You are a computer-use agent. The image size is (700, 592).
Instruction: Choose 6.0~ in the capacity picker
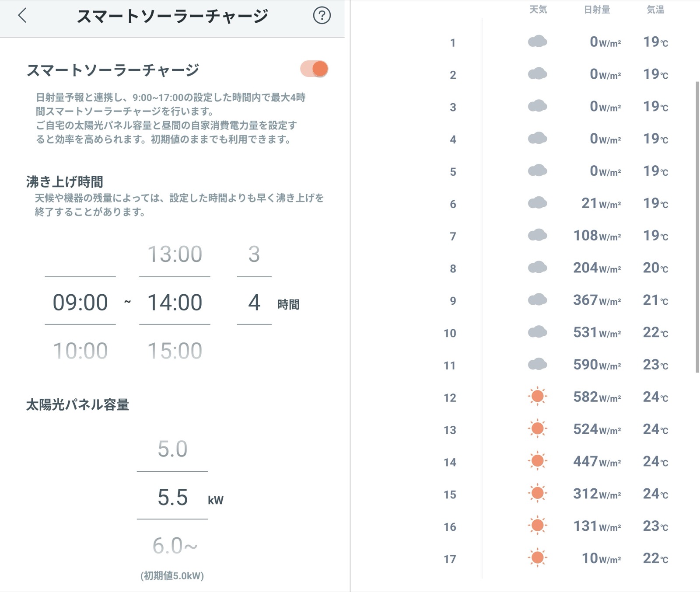tap(175, 546)
